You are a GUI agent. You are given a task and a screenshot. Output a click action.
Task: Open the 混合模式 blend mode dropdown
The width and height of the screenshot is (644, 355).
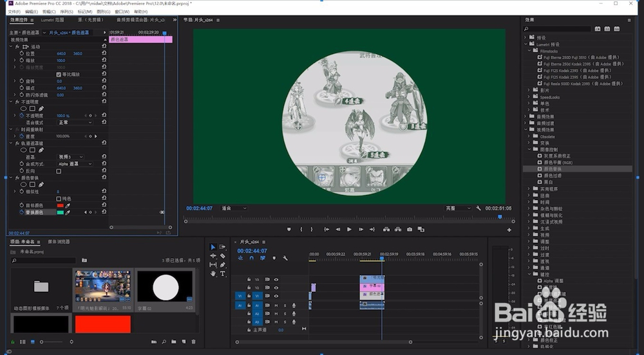[x=75, y=123]
